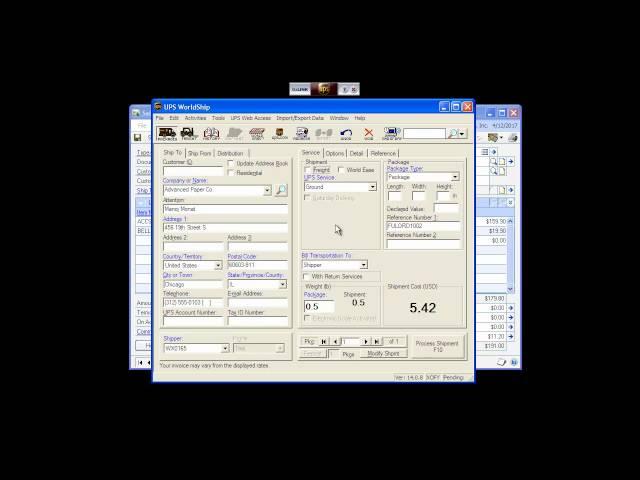
Task: Click first-record arrow in background window footer
Action: pos(140,362)
